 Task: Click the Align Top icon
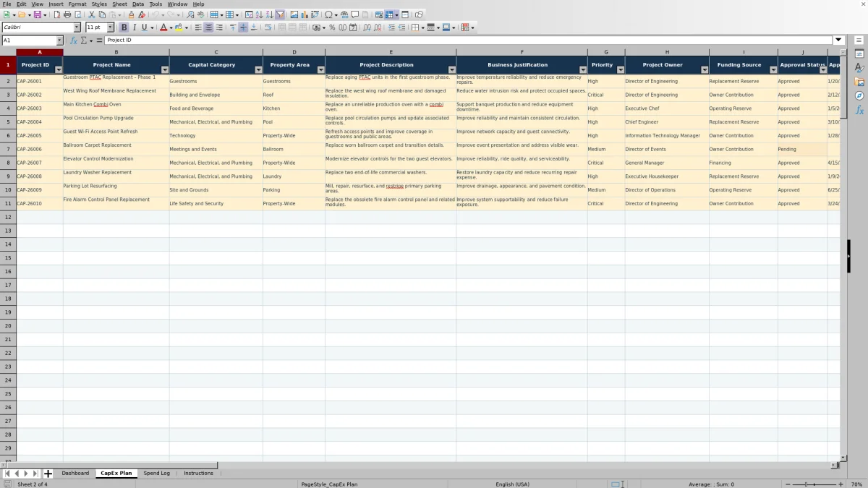(x=233, y=27)
